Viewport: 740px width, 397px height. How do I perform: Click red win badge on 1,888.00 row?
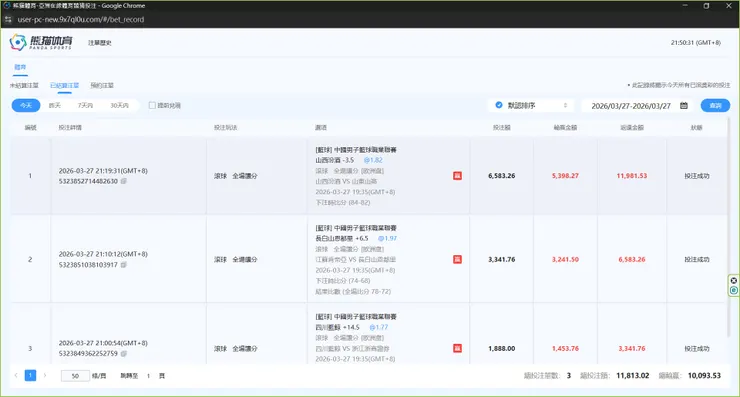point(457,348)
